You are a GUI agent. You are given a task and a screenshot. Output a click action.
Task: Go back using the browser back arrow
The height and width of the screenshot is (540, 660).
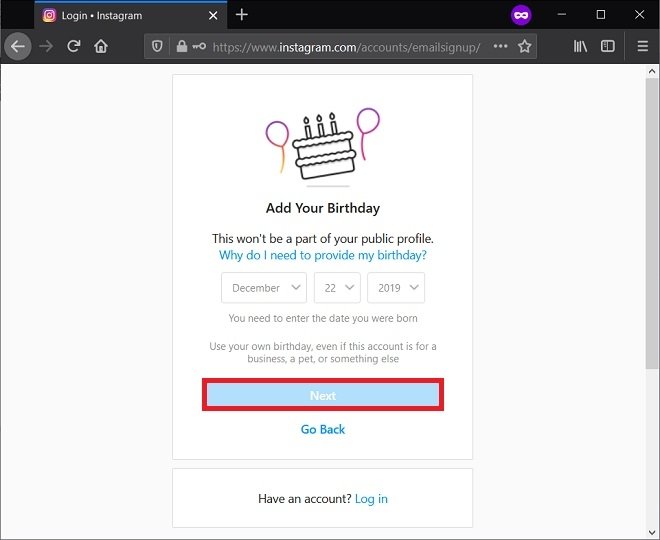(18, 46)
